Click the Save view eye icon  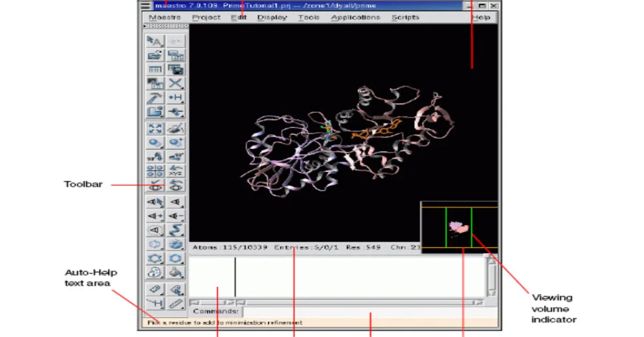coord(155,185)
